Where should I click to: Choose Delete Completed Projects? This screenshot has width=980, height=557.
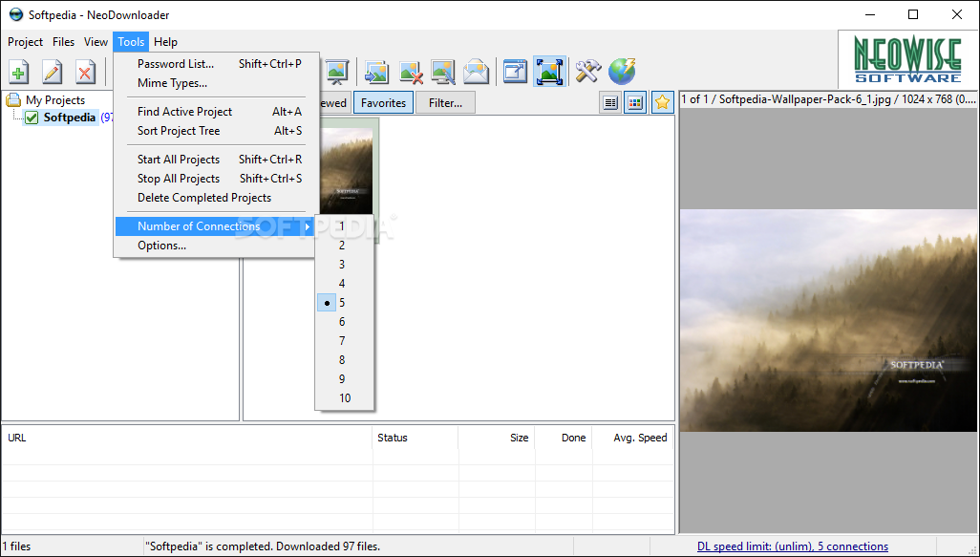coord(216,198)
